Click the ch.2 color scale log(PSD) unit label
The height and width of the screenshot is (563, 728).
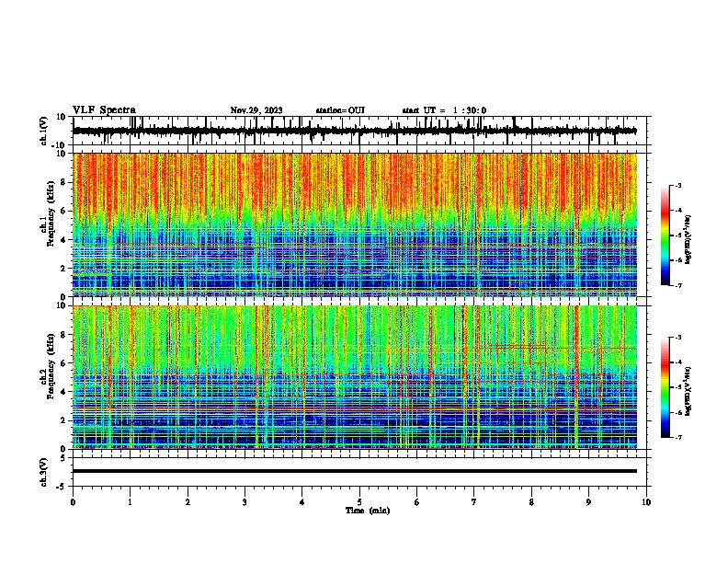pyautogui.click(x=688, y=391)
